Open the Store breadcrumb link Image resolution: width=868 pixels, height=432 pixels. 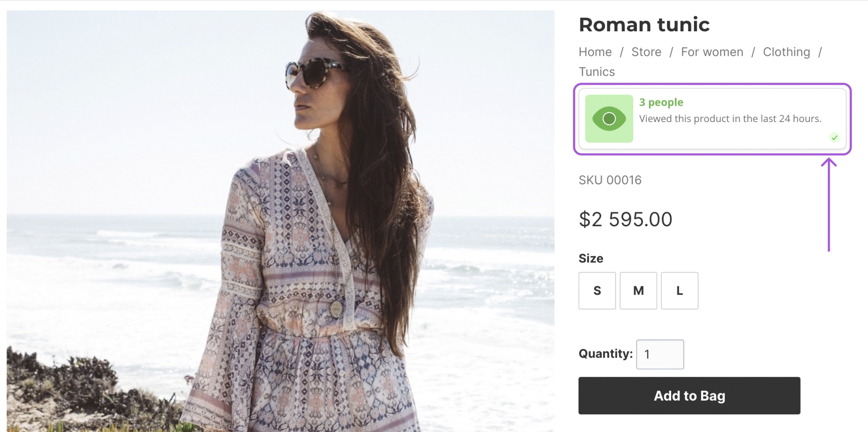[646, 52]
